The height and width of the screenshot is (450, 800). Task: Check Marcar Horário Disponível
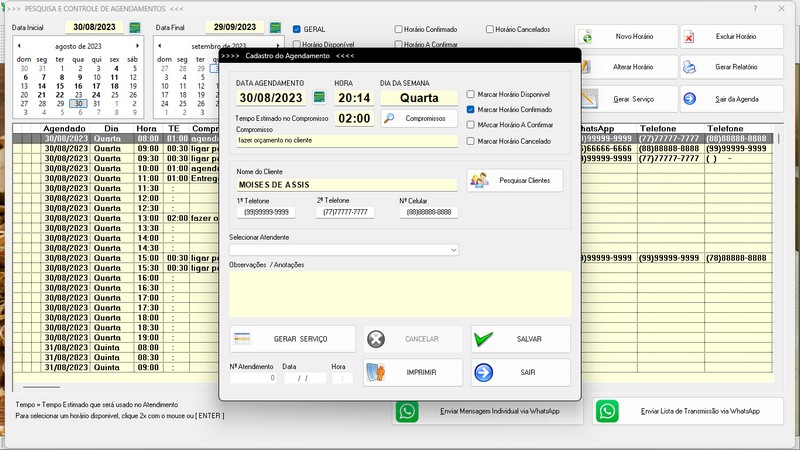(471, 94)
